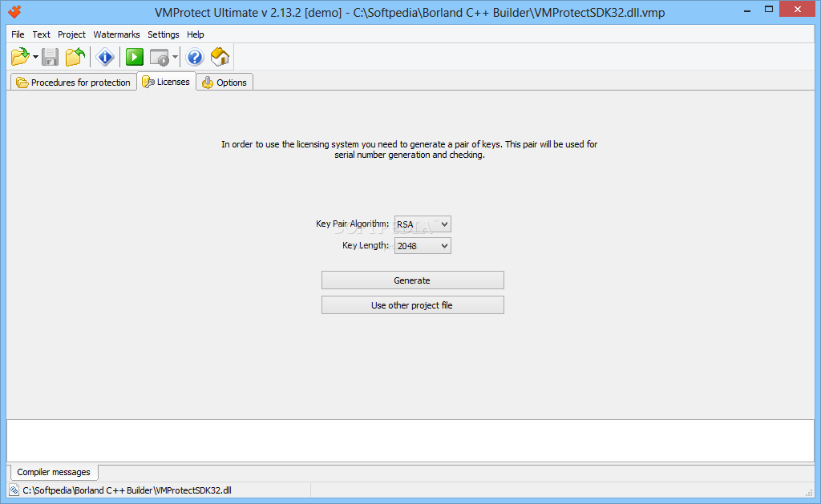The image size is (821, 504).
Task: Click the Execute window icon in toolbar
Action: click(160, 57)
